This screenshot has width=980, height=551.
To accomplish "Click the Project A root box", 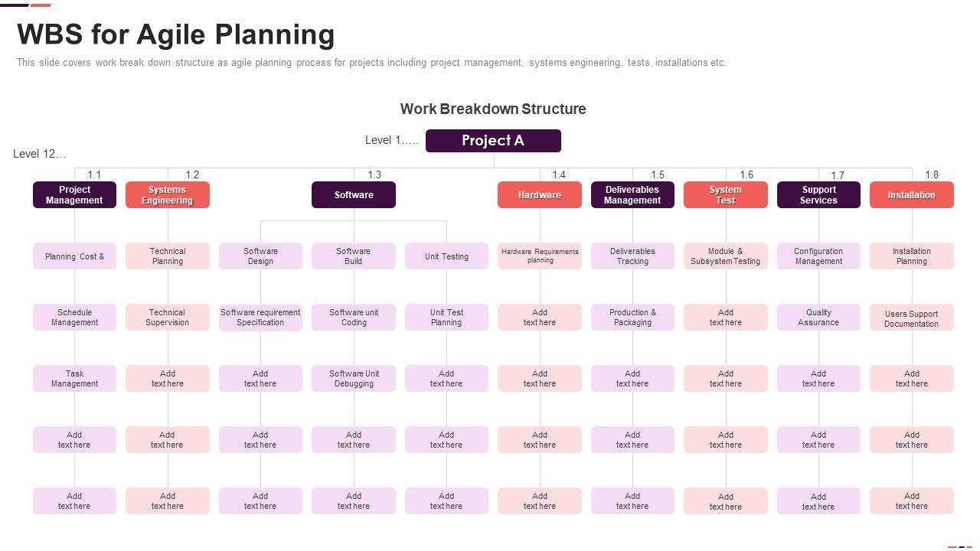I will [x=493, y=141].
